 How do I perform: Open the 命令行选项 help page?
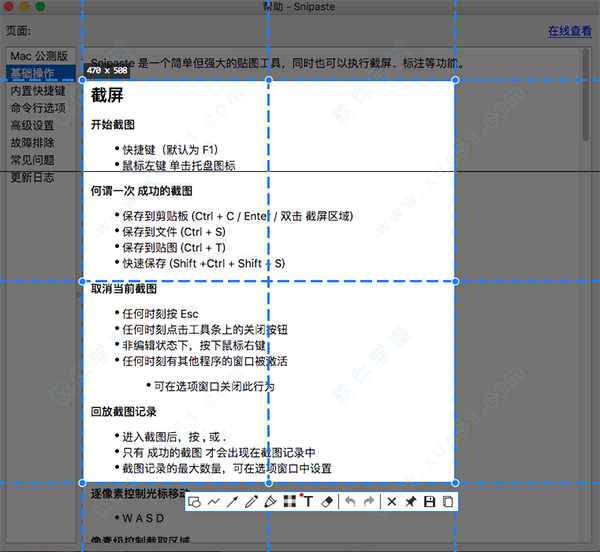coord(38,108)
